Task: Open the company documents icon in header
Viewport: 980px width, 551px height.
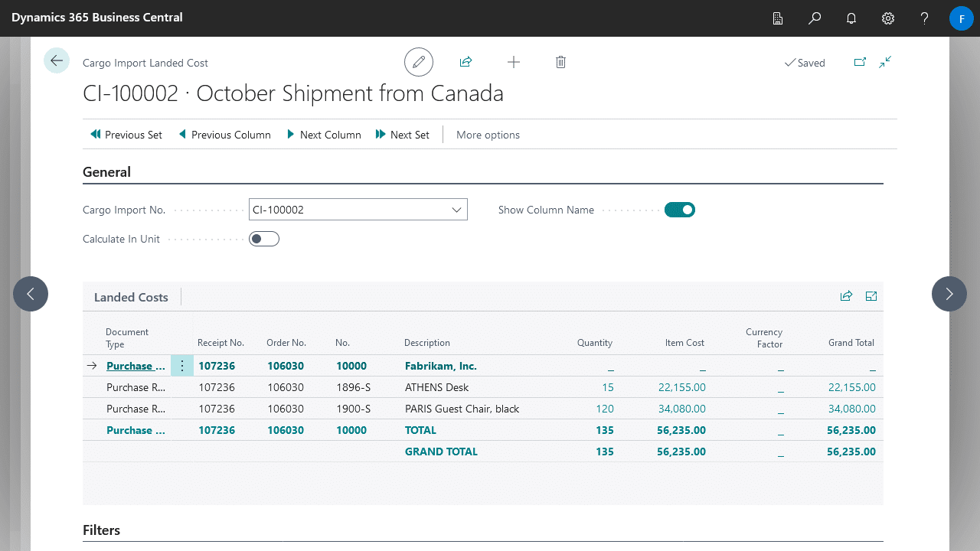Action: [778, 18]
